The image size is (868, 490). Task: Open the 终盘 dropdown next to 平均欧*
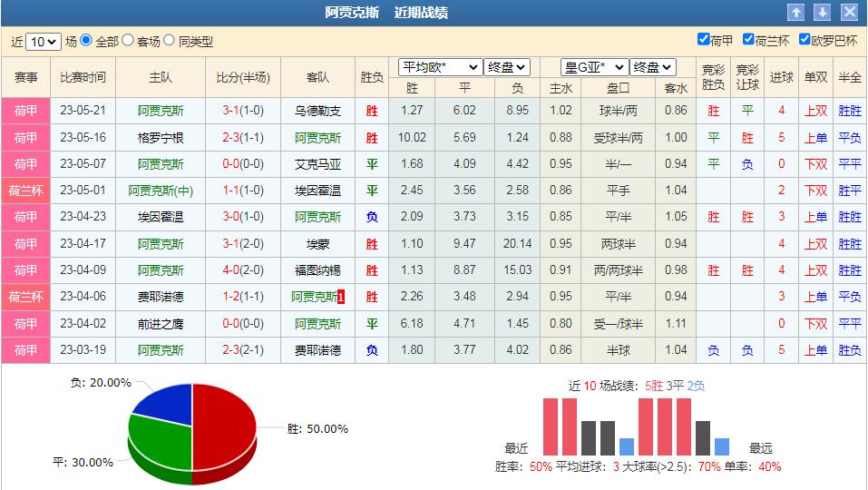click(x=506, y=67)
